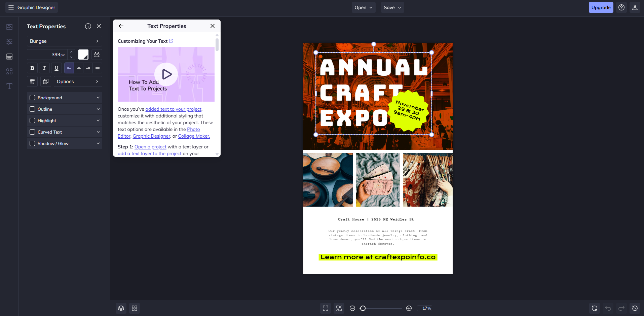The width and height of the screenshot is (644, 316).
Task: Click the sync refresh icon bottom right
Action: pos(595,308)
